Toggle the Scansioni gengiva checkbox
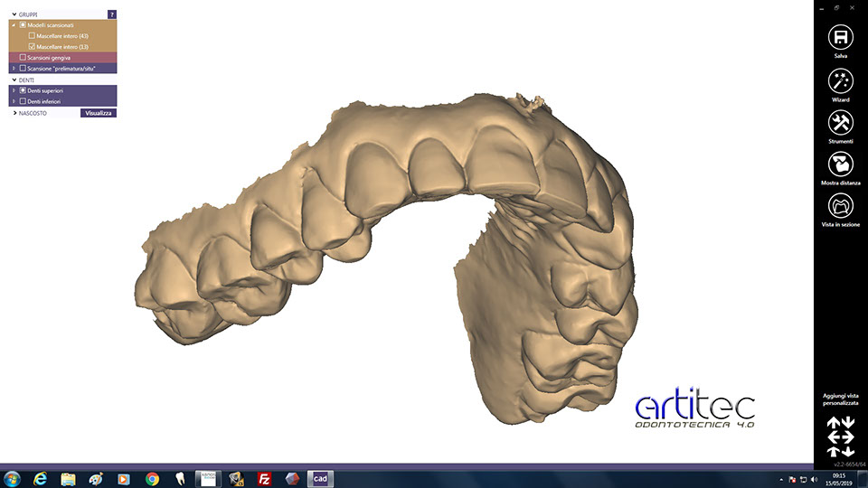Viewport: 868px width, 488px height. coord(23,57)
